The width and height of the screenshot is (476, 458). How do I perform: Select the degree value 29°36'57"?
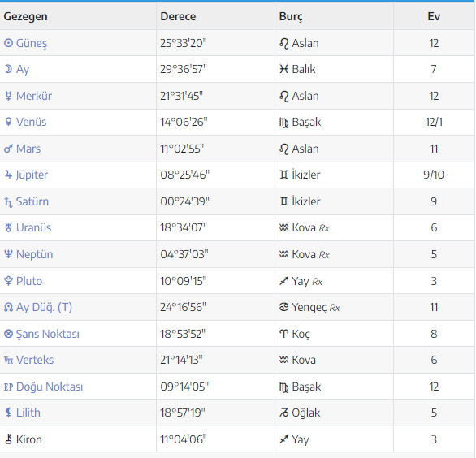(x=184, y=69)
